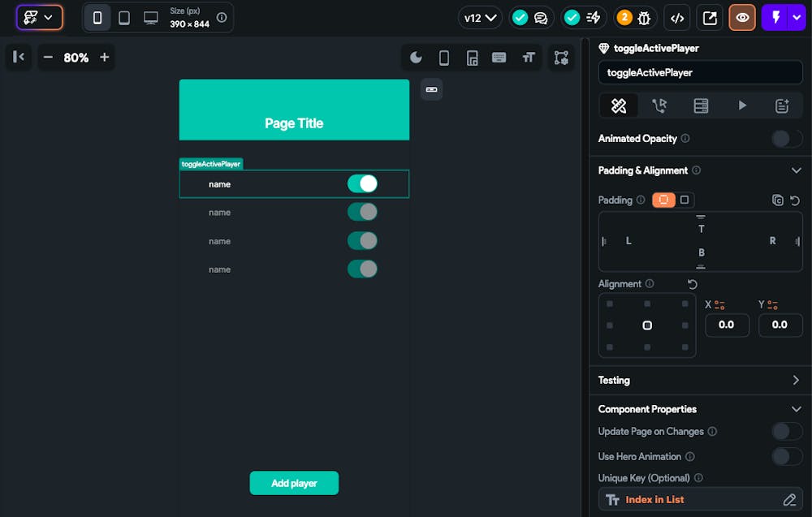Toggle the switch in the third name row
Viewport: 812px width, 517px height.
(x=362, y=241)
